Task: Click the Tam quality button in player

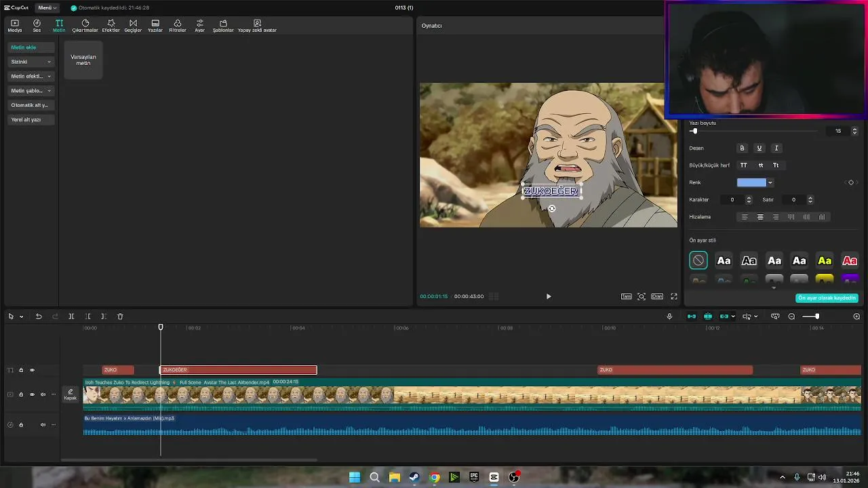Action: click(x=627, y=296)
